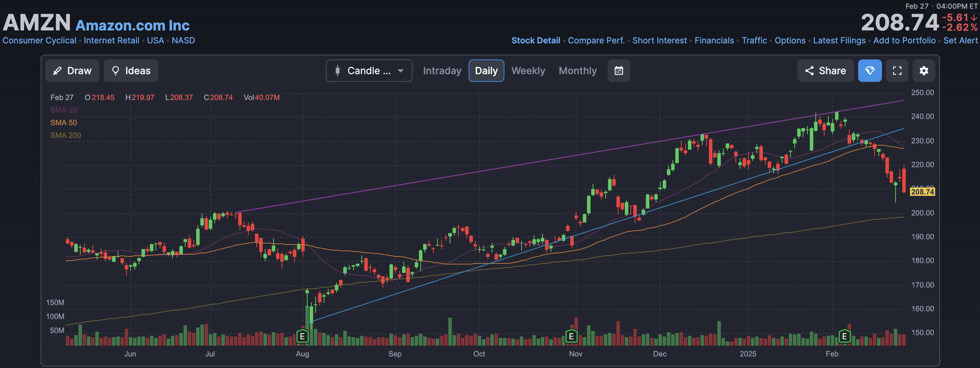Image resolution: width=980 pixels, height=368 pixels.
Task: Select the Daily timeframe
Action: (x=486, y=71)
